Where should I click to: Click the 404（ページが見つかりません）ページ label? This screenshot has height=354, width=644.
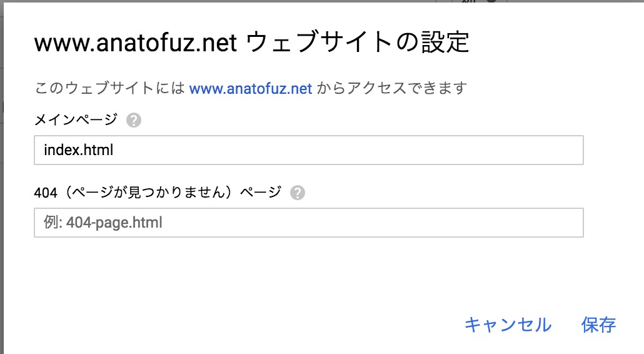158,193
